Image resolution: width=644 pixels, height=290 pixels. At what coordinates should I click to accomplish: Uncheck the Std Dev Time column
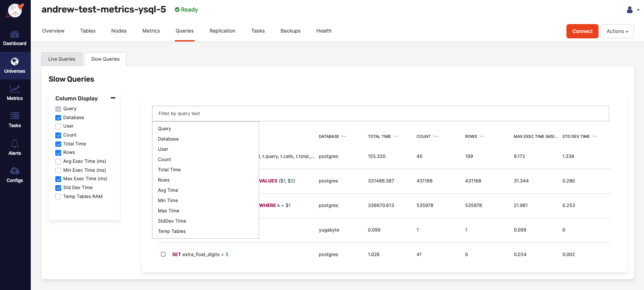click(58, 188)
